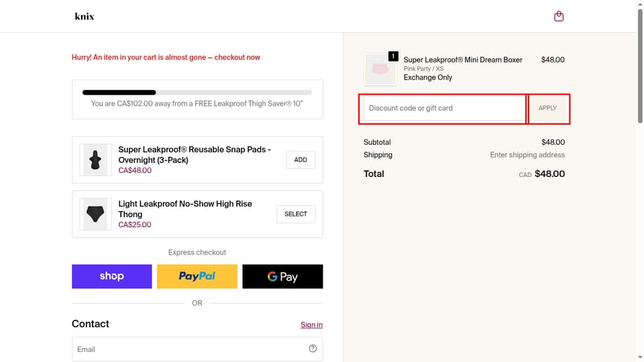Choose PayPal express checkout

pos(197,276)
